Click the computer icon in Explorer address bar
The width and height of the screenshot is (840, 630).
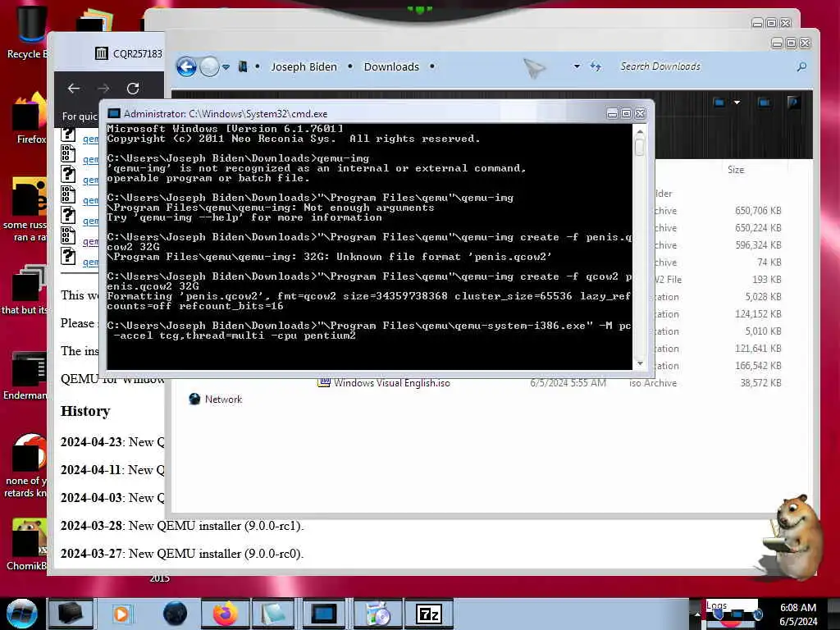coord(243,67)
